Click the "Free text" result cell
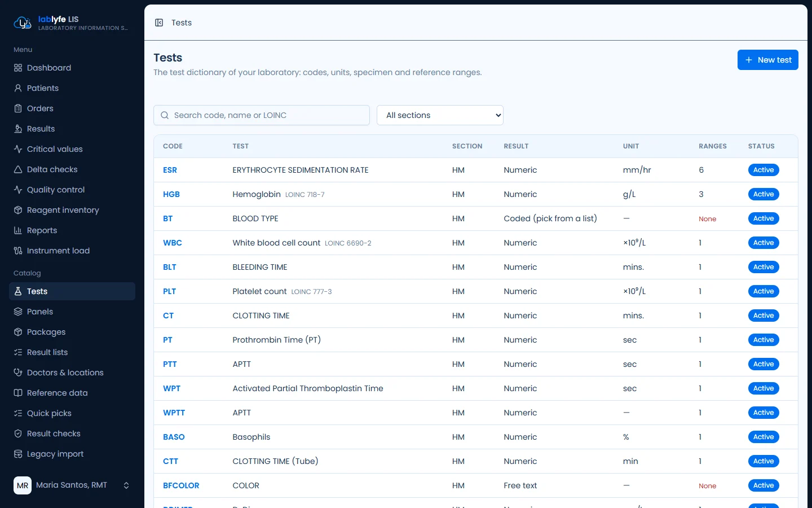The height and width of the screenshot is (508, 812). pyautogui.click(x=520, y=485)
